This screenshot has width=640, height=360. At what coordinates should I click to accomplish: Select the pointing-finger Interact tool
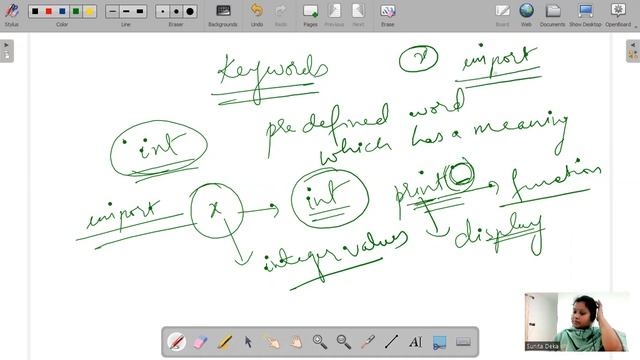pyautogui.click(x=272, y=342)
